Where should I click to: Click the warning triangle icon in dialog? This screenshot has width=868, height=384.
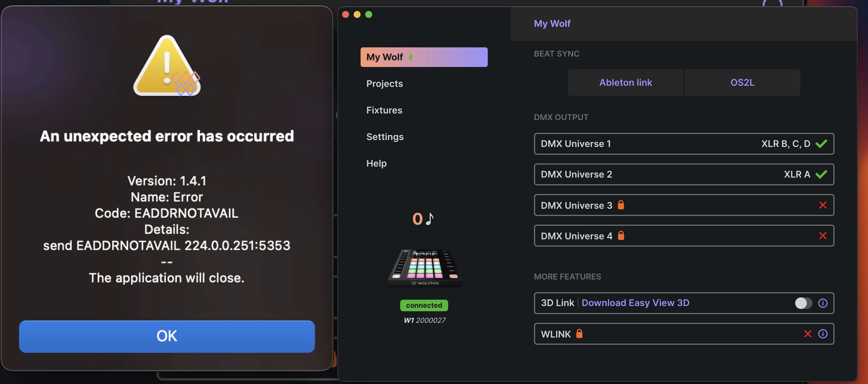tap(167, 65)
